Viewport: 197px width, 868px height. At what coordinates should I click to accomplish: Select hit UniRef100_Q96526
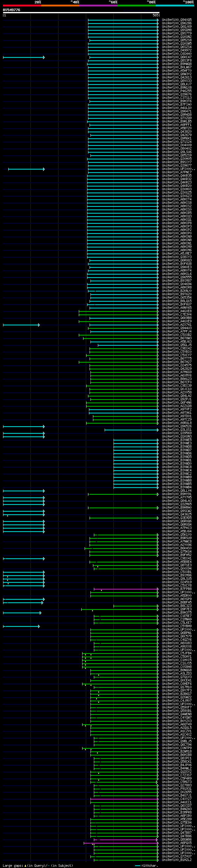click(177, 426)
